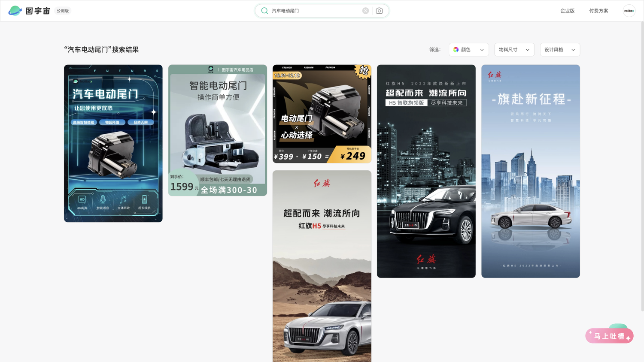Open the 智能电动尾门 green poster

218,130
